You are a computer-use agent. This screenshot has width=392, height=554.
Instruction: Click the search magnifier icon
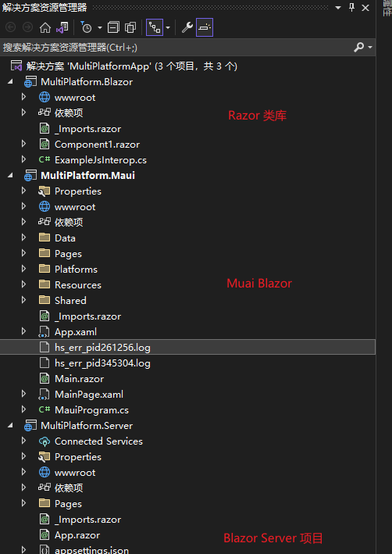(x=358, y=47)
